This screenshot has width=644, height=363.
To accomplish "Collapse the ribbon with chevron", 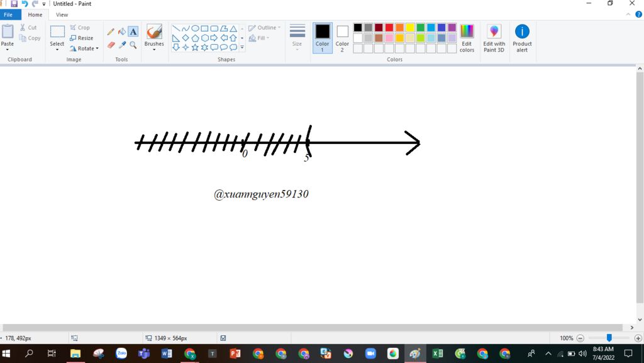I will click(628, 14).
